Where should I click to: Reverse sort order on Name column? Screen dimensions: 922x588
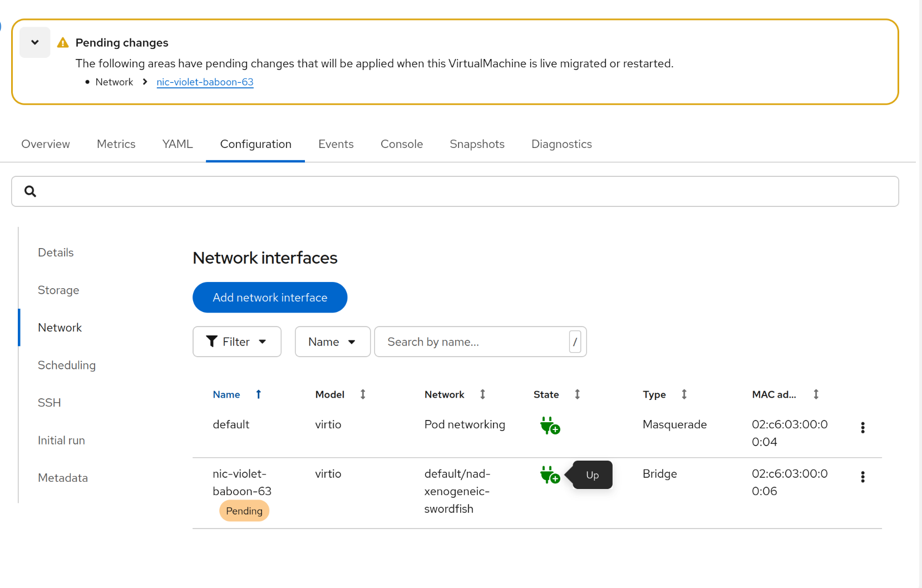coord(258,394)
